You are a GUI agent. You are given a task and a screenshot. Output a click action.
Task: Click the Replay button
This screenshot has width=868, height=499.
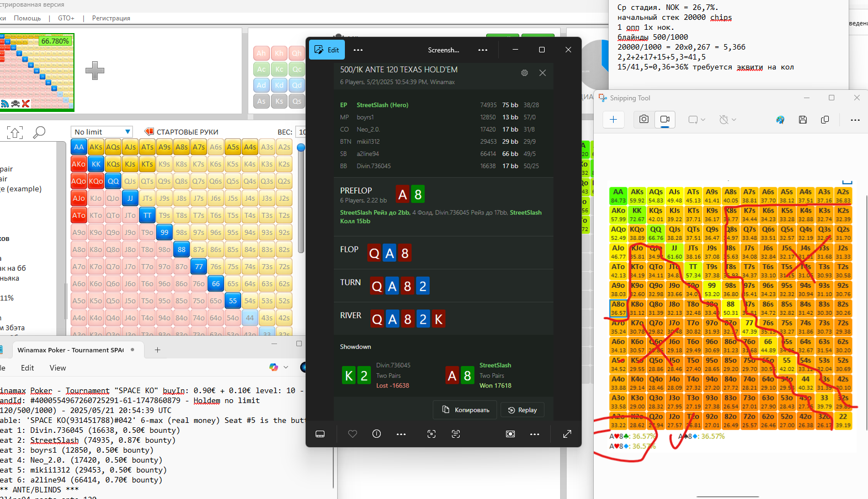522,410
